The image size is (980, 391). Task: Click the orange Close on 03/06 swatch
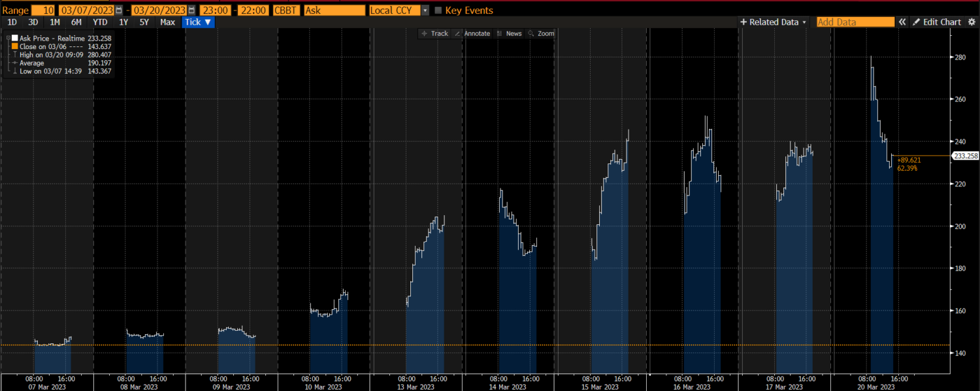click(x=15, y=46)
